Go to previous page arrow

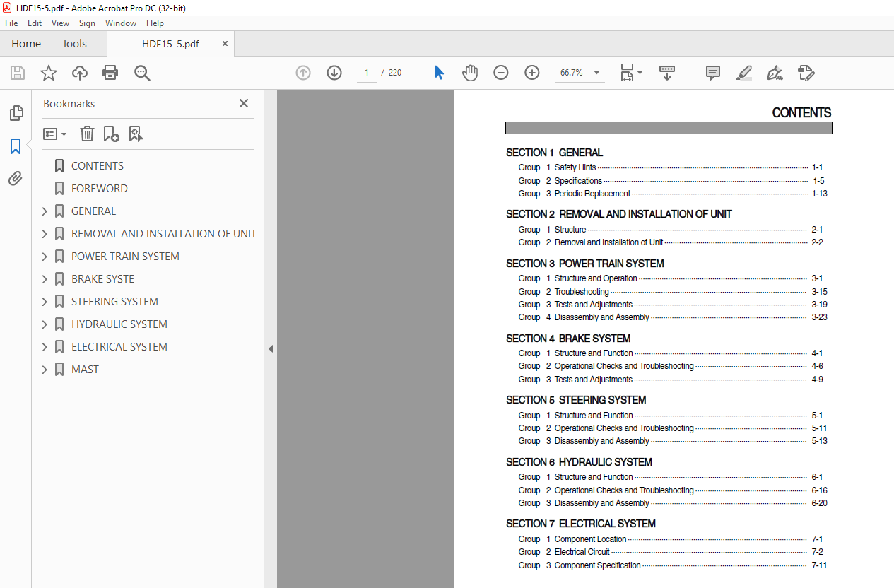click(303, 73)
